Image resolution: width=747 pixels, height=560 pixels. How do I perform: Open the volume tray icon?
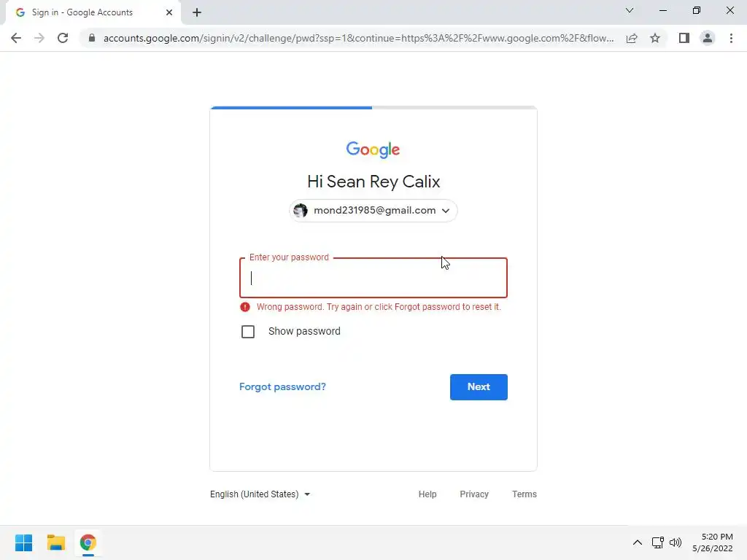coord(676,542)
